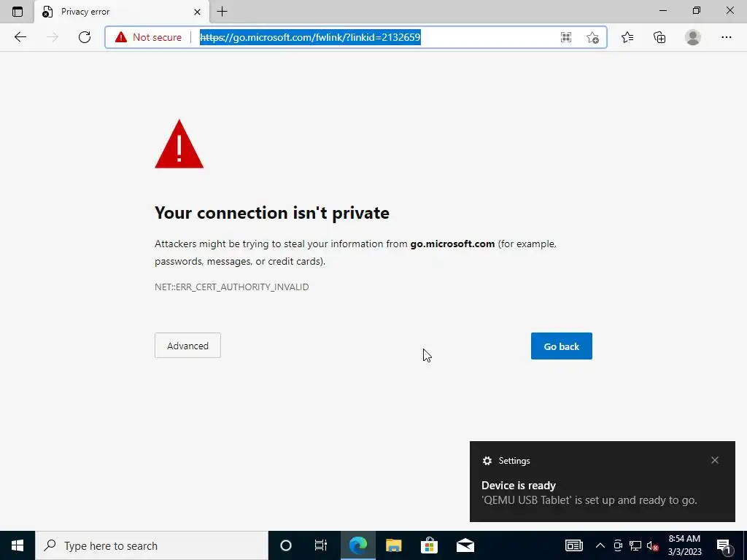Close the Privacy error tab
The height and width of the screenshot is (560, 747).
click(197, 12)
